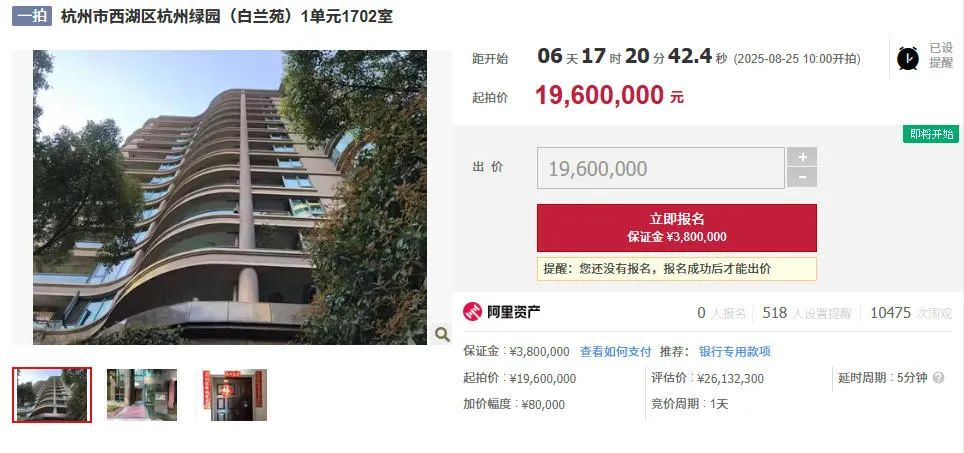The image size is (964, 453).
Task: Increase bid with the plus button
Action: [802, 157]
